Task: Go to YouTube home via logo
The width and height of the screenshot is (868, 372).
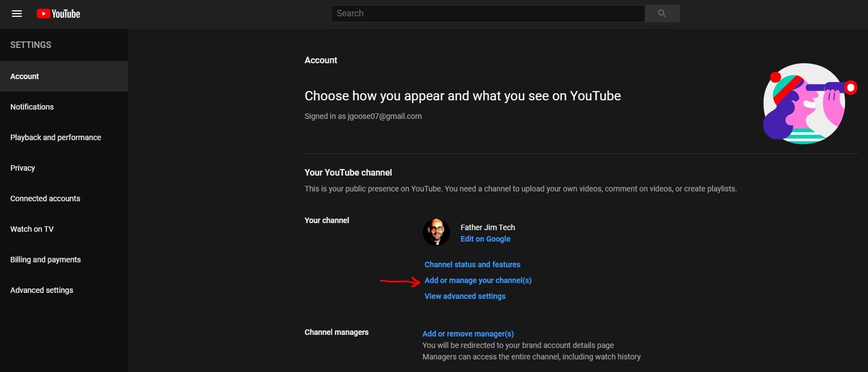Action: tap(58, 14)
